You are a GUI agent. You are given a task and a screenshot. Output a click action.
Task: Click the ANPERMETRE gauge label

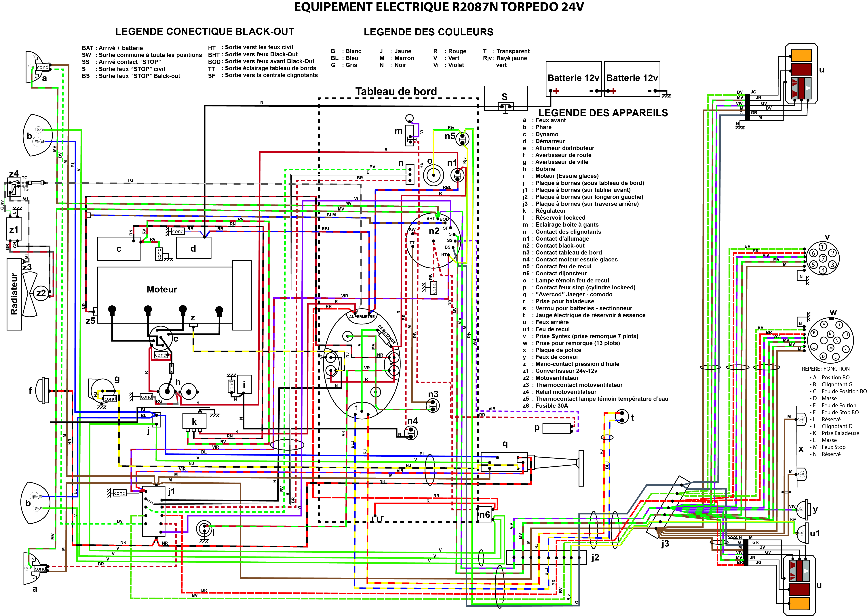point(362,316)
